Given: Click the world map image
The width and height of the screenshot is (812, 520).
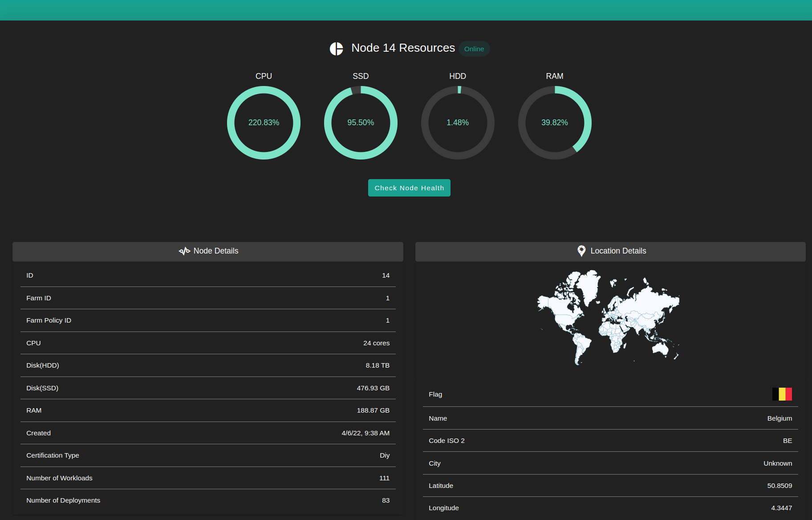Looking at the screenshot, I should coord(608,317).
